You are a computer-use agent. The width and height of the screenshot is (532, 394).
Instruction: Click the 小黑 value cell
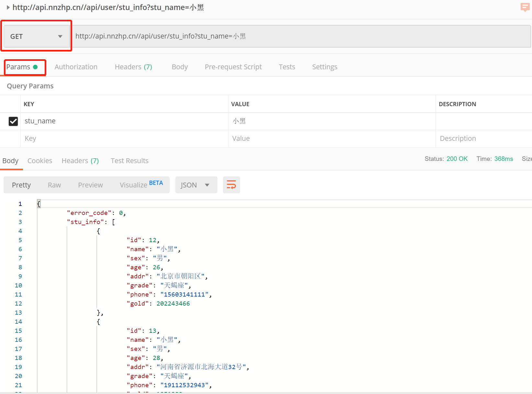click(x=332, y=121)
